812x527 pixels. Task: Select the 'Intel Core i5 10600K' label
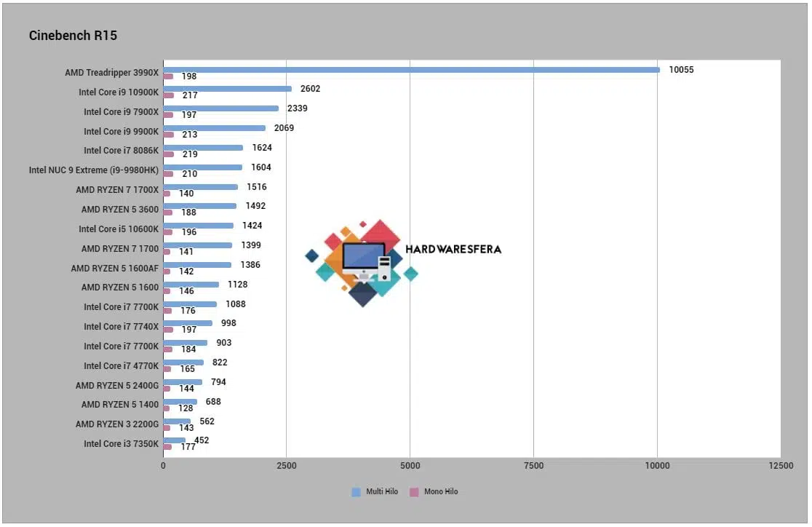click(119, 229)
